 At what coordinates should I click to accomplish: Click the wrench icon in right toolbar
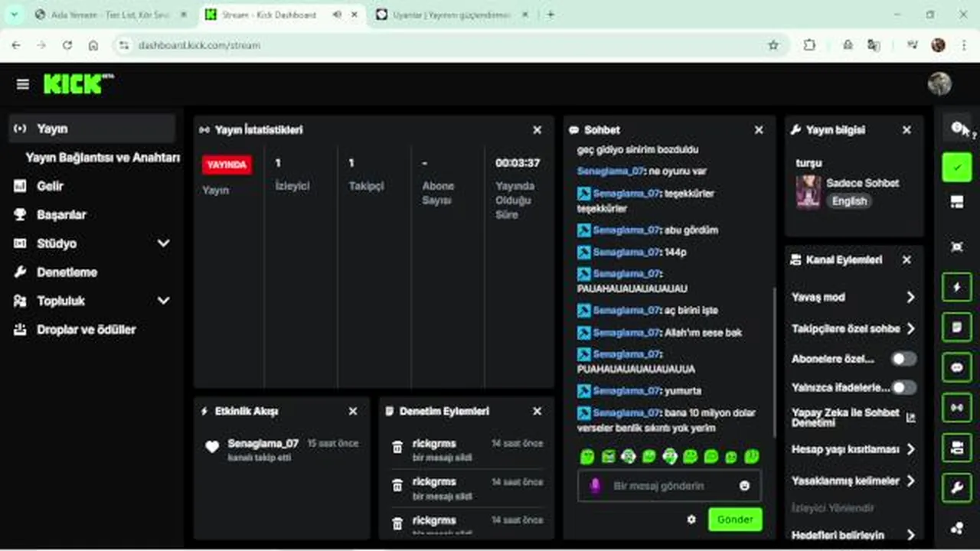point(956,487)
